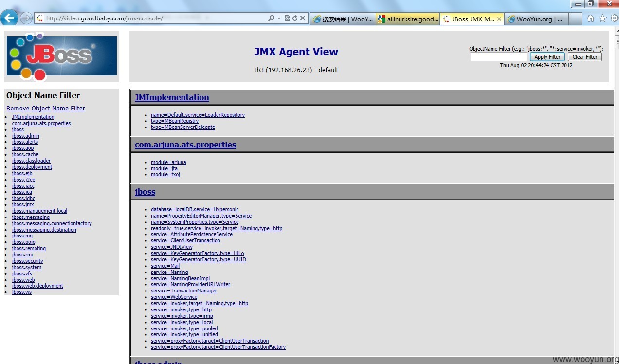Select jboss.remoting in the sidebar

(x=29, y=248)
